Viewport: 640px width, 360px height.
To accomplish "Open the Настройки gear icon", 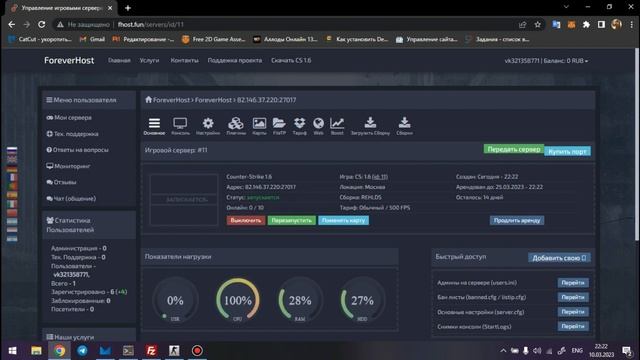I will point(208,126).
